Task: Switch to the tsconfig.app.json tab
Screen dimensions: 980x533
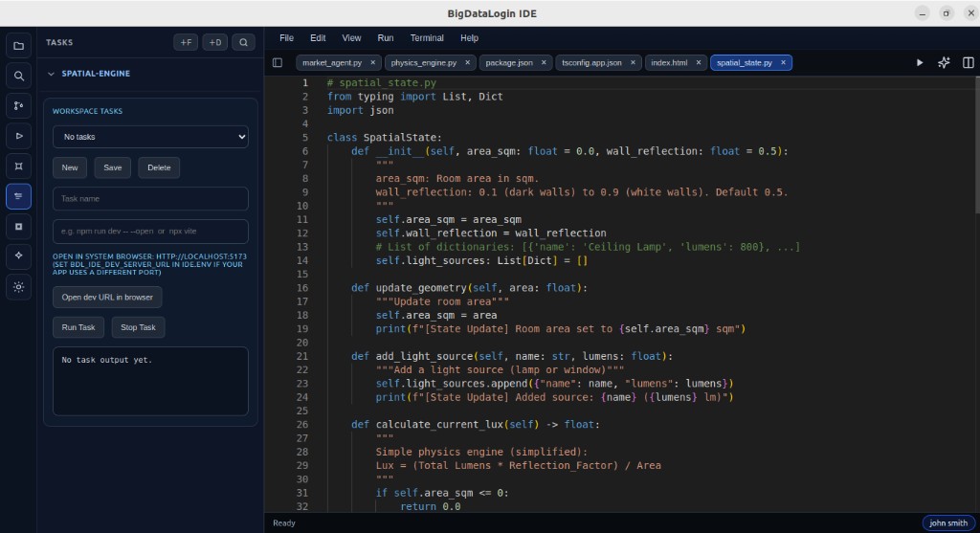Action: [591, 62]
